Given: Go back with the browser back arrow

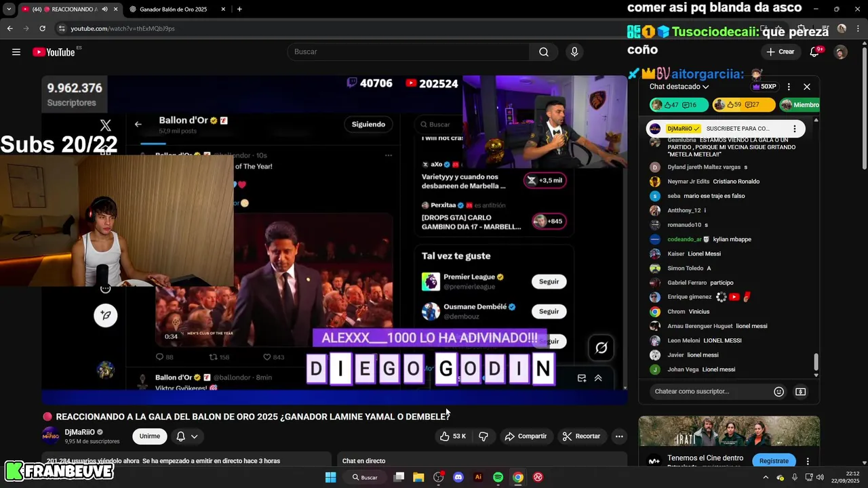Looking at the screenshot, I should click(9, 28).
